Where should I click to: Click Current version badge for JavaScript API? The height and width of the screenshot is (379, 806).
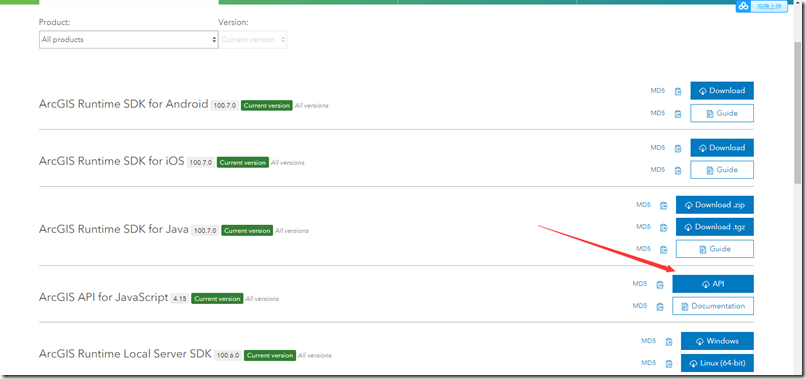point(217,299)
